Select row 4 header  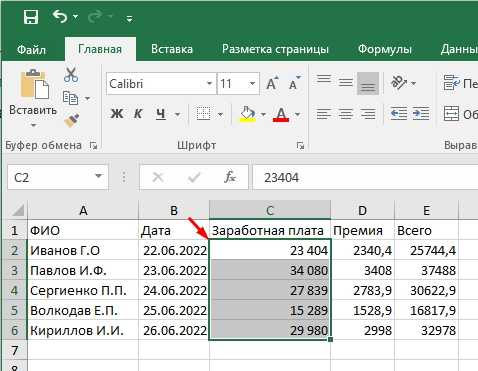(x=14, y=290)
